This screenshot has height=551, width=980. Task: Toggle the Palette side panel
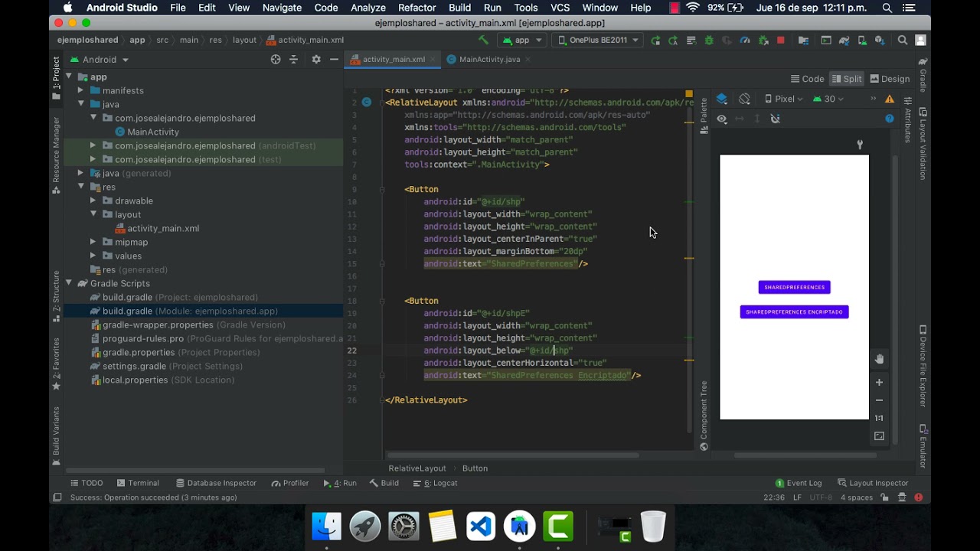(704, 116)
